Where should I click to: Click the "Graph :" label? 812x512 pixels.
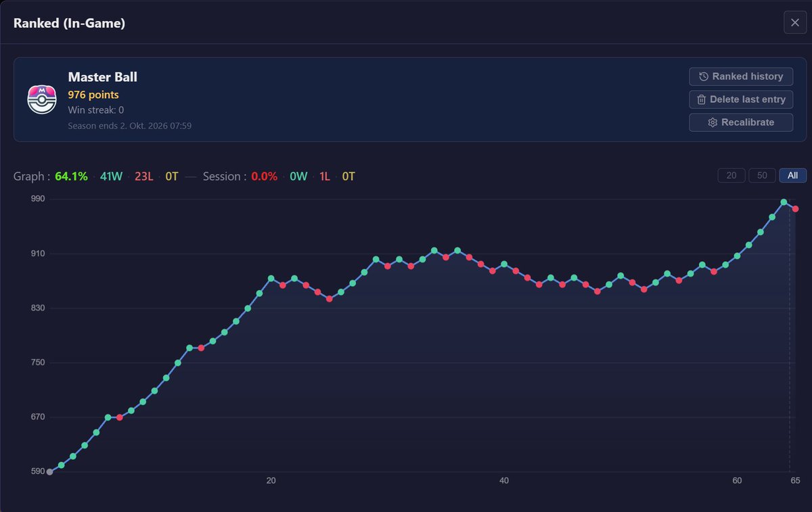click(32, 177)
